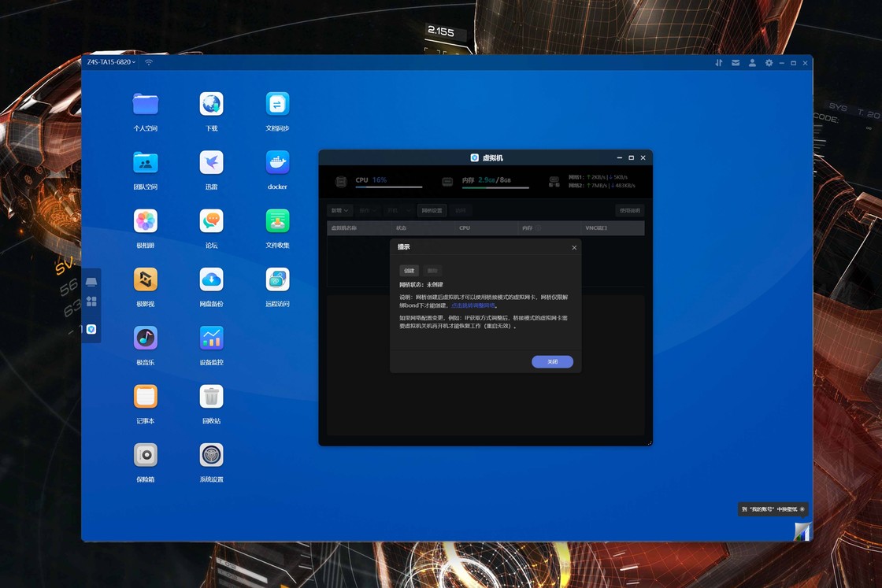
Task: Click the user account icon in top bar
Action: click(x=752, y=63)
